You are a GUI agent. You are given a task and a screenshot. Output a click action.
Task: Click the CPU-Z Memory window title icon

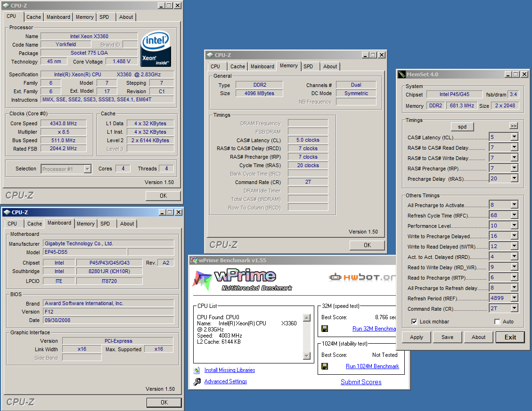pyautogui.click(x=210, y=55)
